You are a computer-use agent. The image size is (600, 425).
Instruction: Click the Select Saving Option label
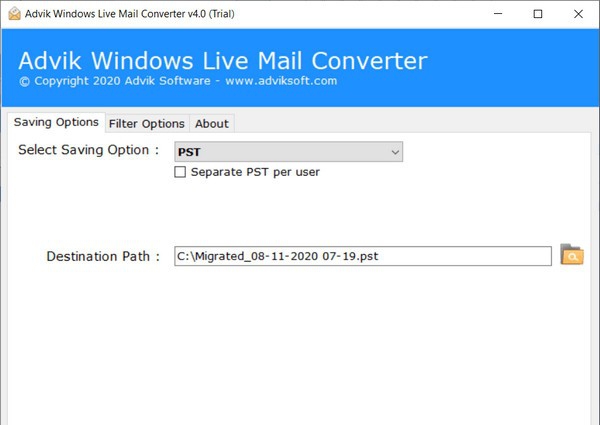(88, 150)
